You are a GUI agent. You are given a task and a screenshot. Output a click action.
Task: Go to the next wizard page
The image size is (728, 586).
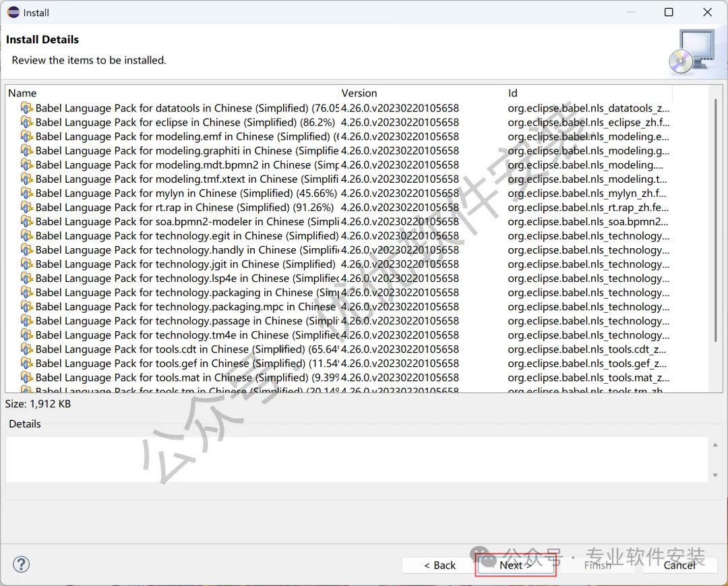click(x=516, y=565)
